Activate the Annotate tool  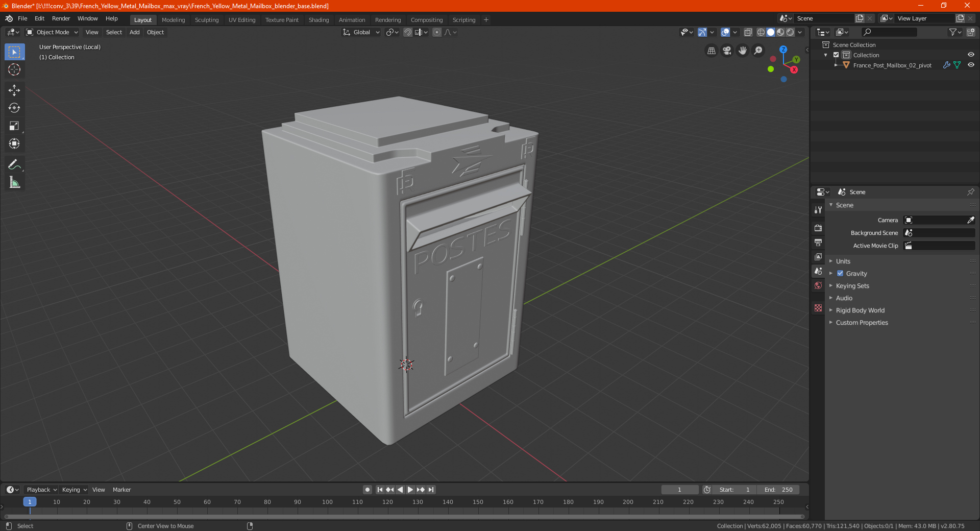pos(14,164)
